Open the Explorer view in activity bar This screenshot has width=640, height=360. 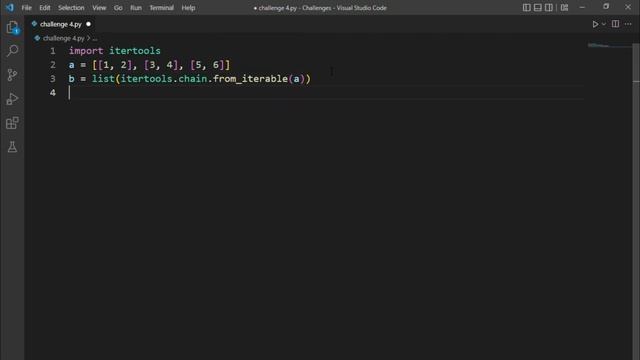tap(12, 27)
